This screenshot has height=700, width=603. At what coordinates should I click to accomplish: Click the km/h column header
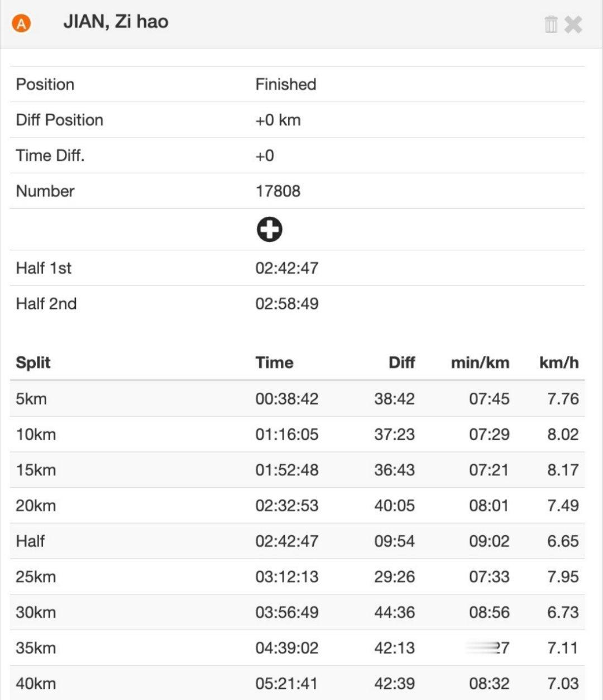pyautogui.click(x=559, y=363)
